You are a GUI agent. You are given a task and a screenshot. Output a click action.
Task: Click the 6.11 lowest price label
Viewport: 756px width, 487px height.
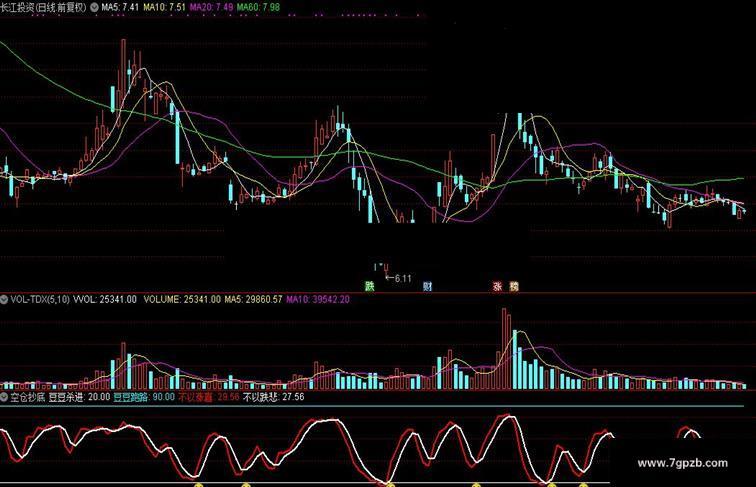(403, 278)
